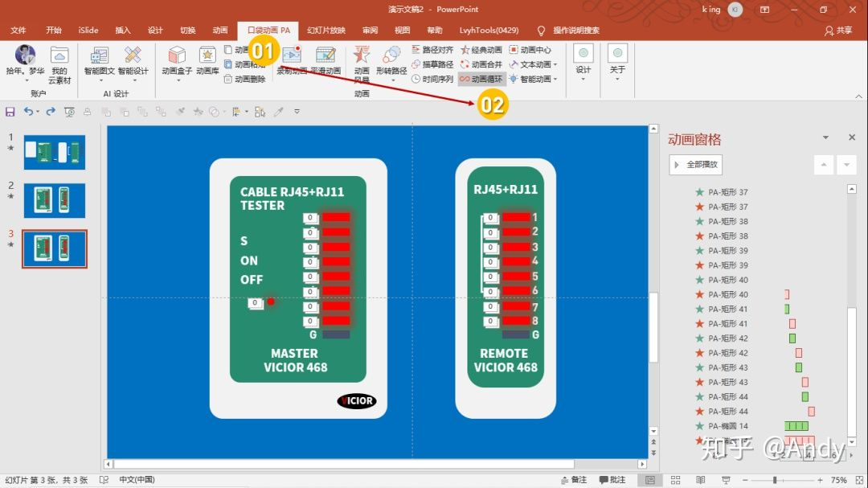Close the 动画窗格 animation pane
Viewport: 868px width, 488px height.
coord(852,137)
